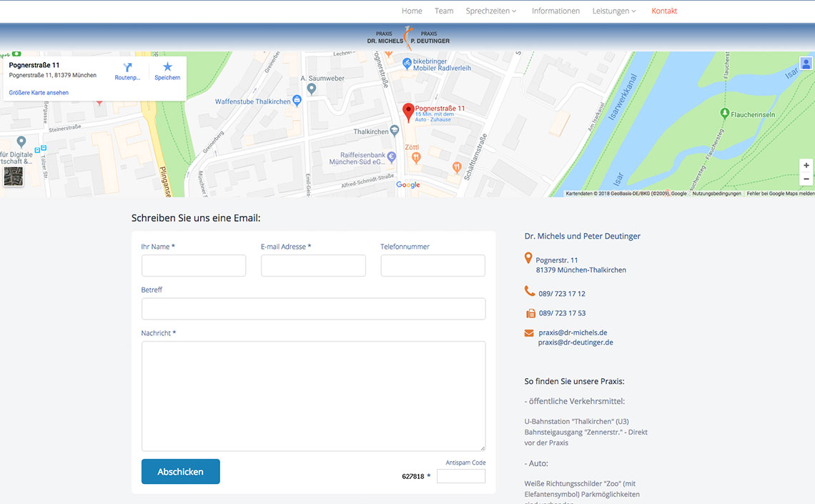This screenshot has height=504, width=815.
Task: Click the Routenplaner directions icon
Action: tap(127, 67)
